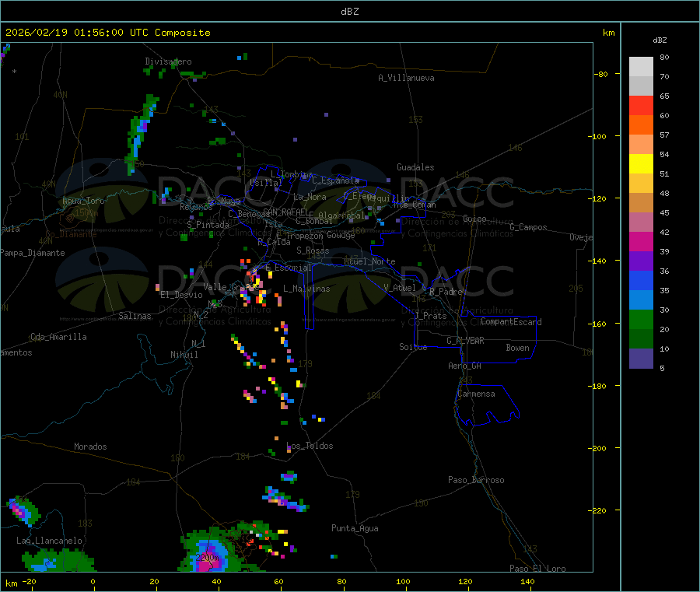Click the 'Cda_Amarilla' map label
The height and width of the screenshot is (592, 700).
tap(58, 337)
